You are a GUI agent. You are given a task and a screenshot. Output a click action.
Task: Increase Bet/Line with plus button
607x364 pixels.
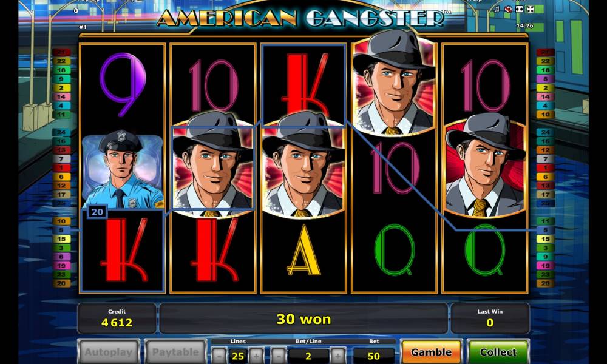tap(337, 355)
